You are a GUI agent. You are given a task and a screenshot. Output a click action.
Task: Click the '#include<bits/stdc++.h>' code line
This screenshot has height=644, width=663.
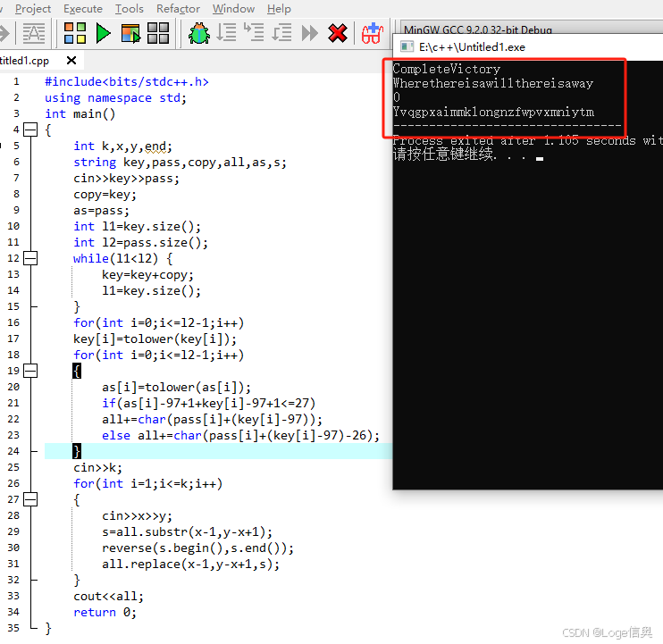tap(127, 81)
